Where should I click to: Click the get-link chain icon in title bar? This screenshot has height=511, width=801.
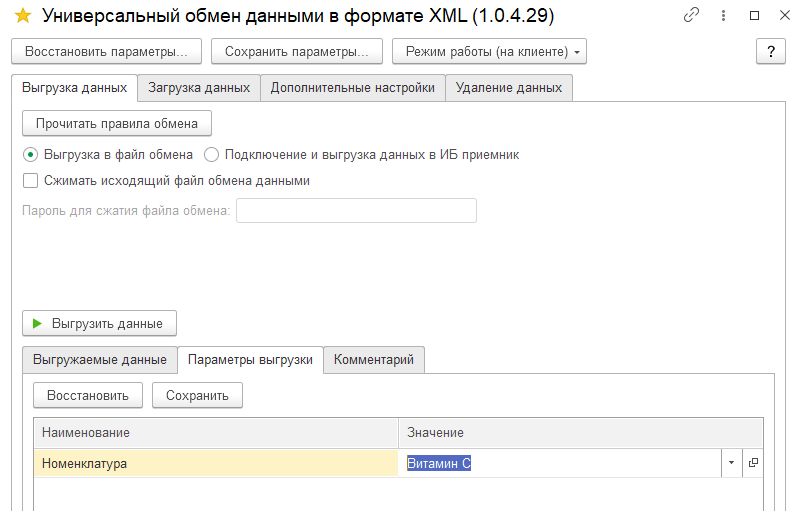pos(691,16)
